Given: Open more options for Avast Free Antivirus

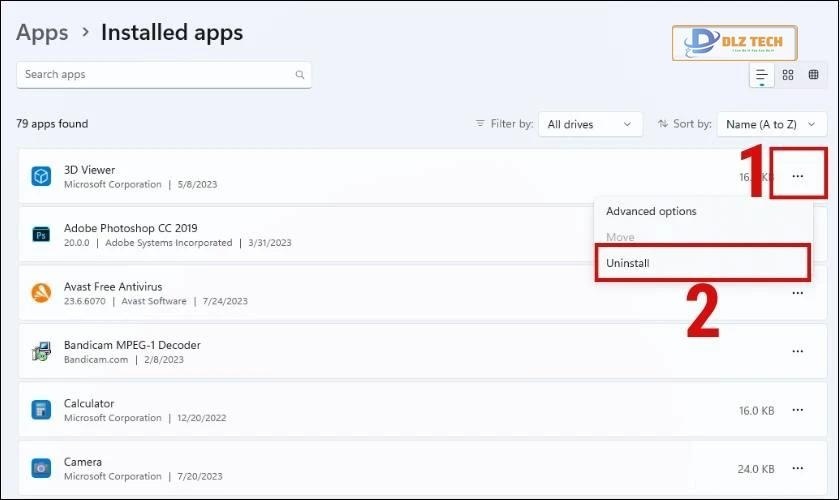Looking at the screenshot, I should pos(798,293).
